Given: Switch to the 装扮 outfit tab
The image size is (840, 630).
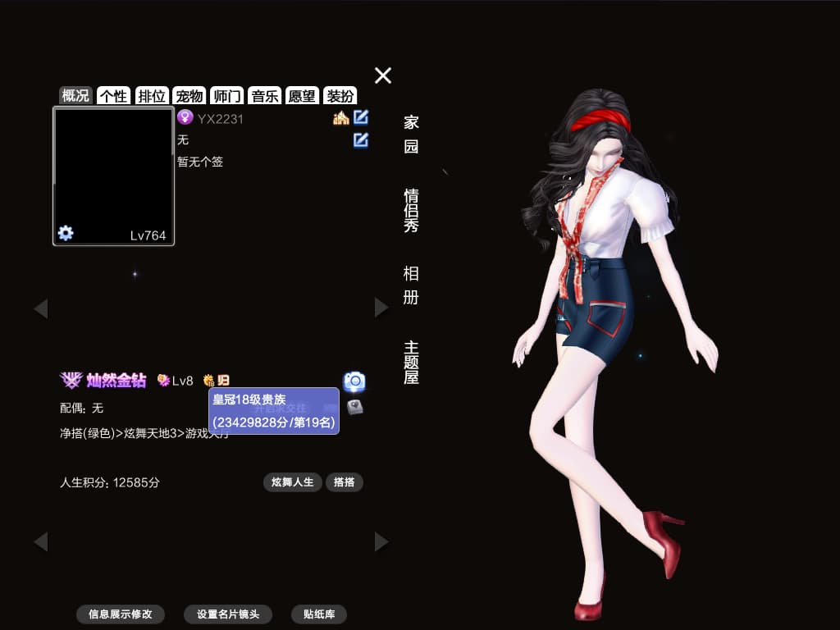Looking at the screenshot, I should click(x=340, y=96).
